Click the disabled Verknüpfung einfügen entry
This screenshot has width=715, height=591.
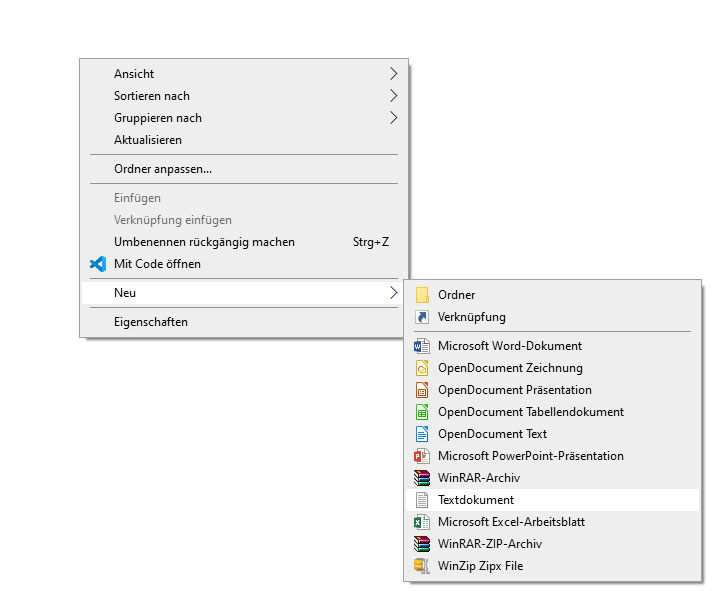point(244,220)
